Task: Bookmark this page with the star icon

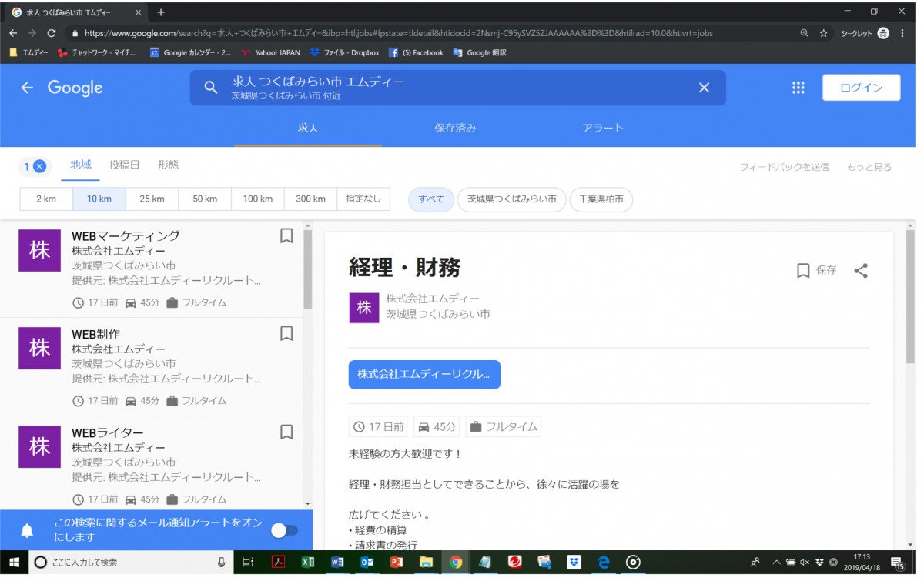Action: point(823,33)
